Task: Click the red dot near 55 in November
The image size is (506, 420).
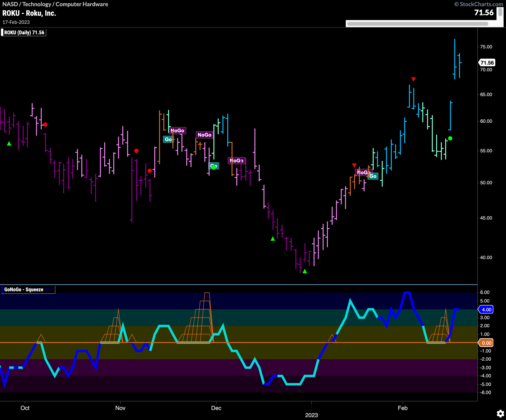Action: pyautogui.click(x=136, y=151)
